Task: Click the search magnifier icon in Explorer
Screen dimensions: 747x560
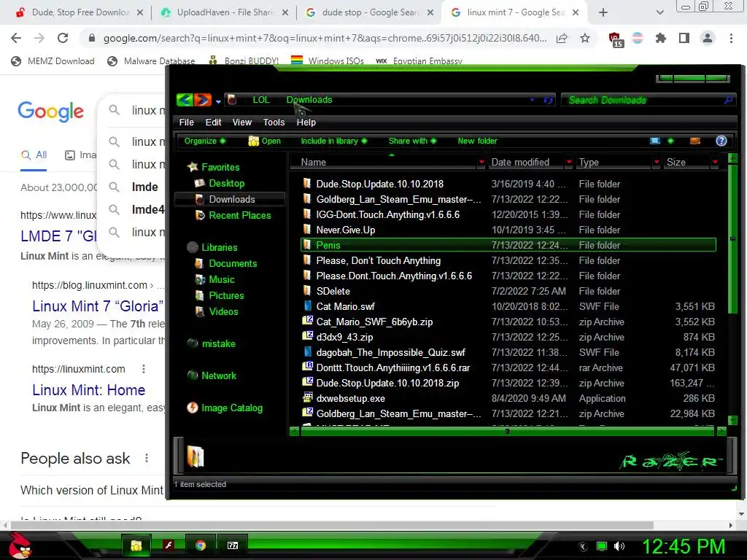Action: [x=729, y=100]
